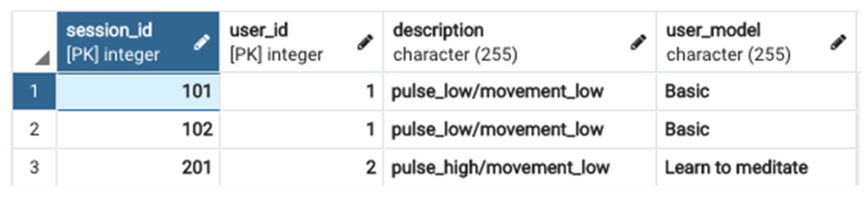Click the user_model column edit pencil icon

[x=838, y=42]
